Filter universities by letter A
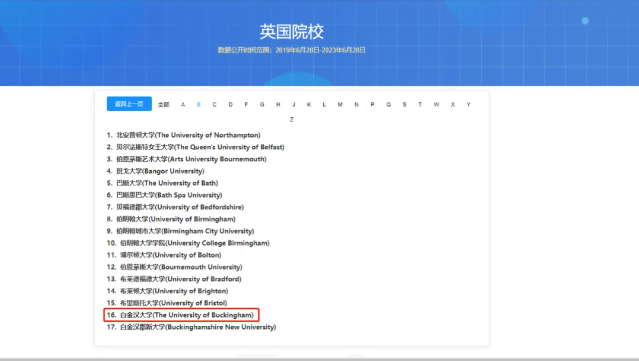Image resolution: width=639 pixels, height=361 pixels. pos(183,105)
